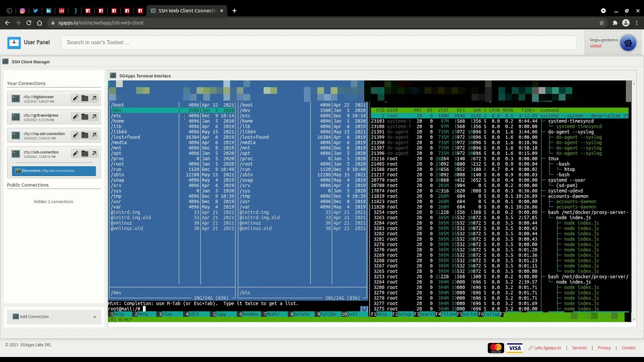Click the terminal vertical scrollbar thumb
Screen dimensions: 644x362
tap(628, 92)
